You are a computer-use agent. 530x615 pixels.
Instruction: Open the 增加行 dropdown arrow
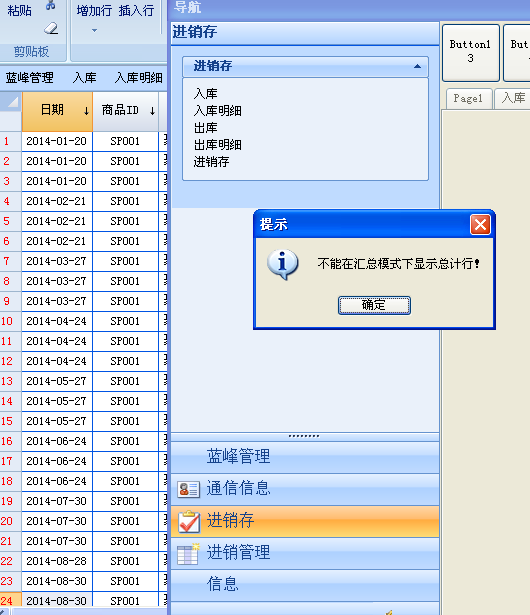[x=94, y=30]
